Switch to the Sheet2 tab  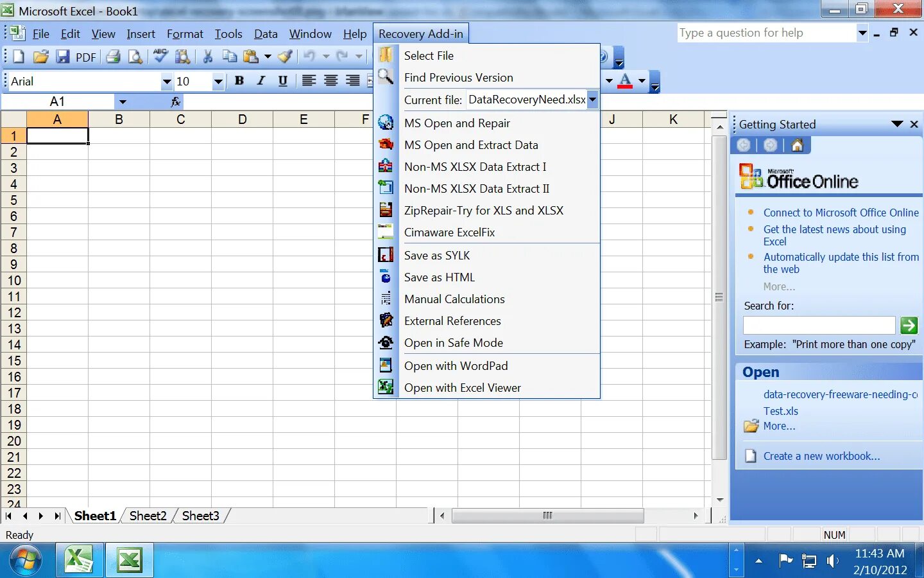[x=148, y=516]
